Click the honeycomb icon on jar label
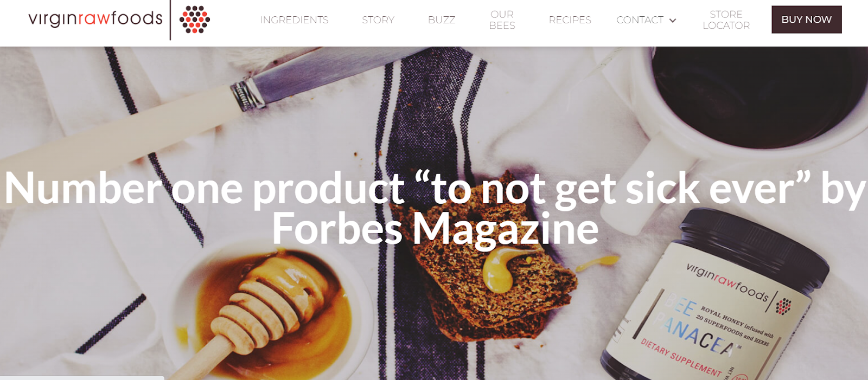Screen dimensions: 868x380 tap(783, 306)
